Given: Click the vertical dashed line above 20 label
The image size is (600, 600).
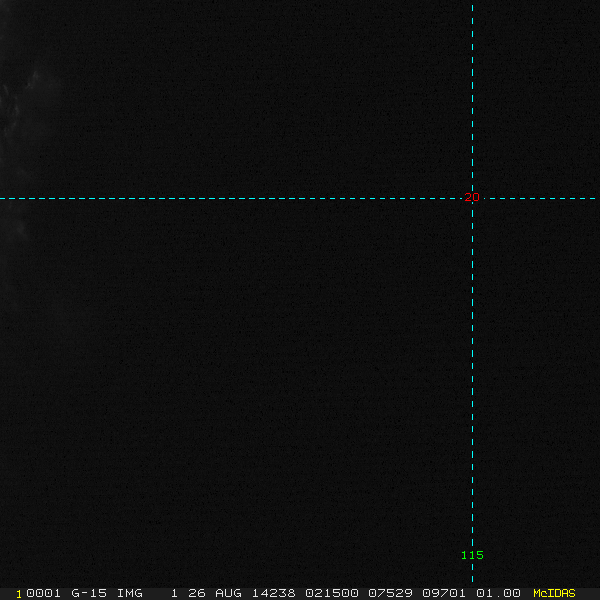Looking at the screenshot, I should tap(473, 98).
